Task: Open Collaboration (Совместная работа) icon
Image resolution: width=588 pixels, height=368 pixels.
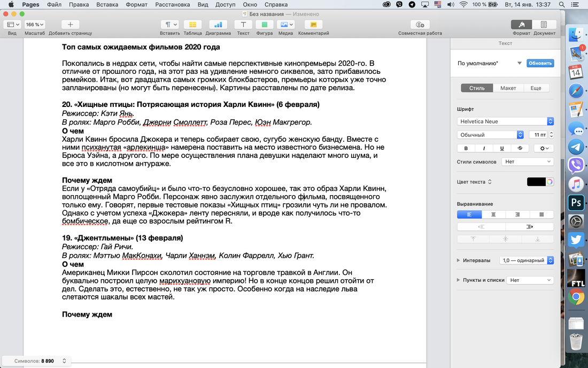Action: 420,25
